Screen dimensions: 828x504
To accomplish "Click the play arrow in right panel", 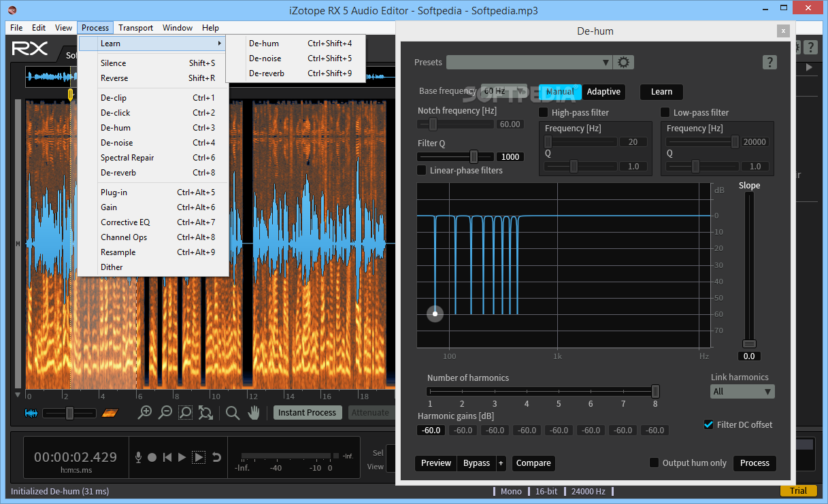I will click(x=809, y=67).
